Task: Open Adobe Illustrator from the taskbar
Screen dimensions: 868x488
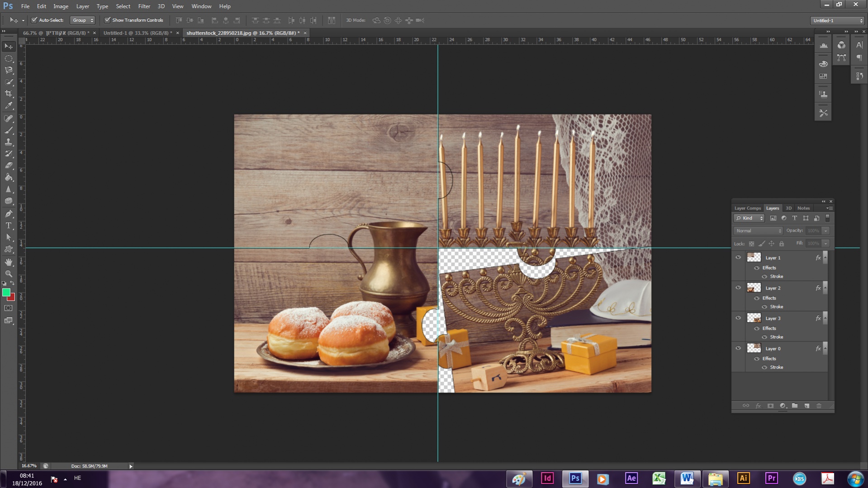Action: point(743,478)
